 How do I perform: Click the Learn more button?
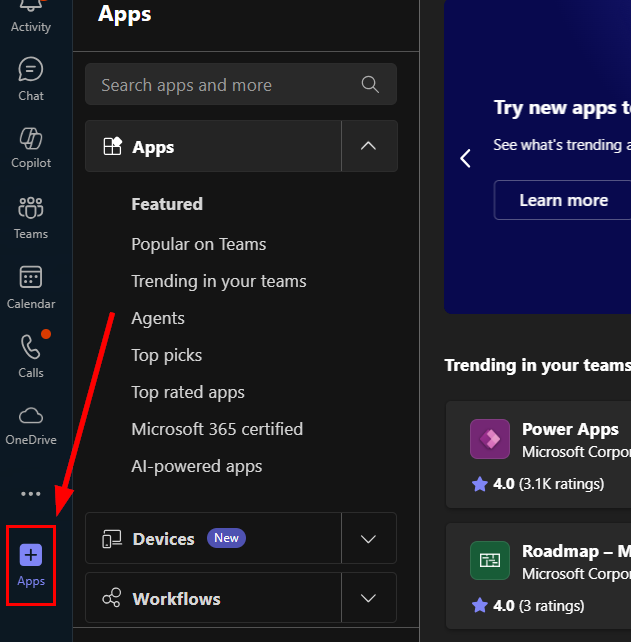[x=563, y=200]
